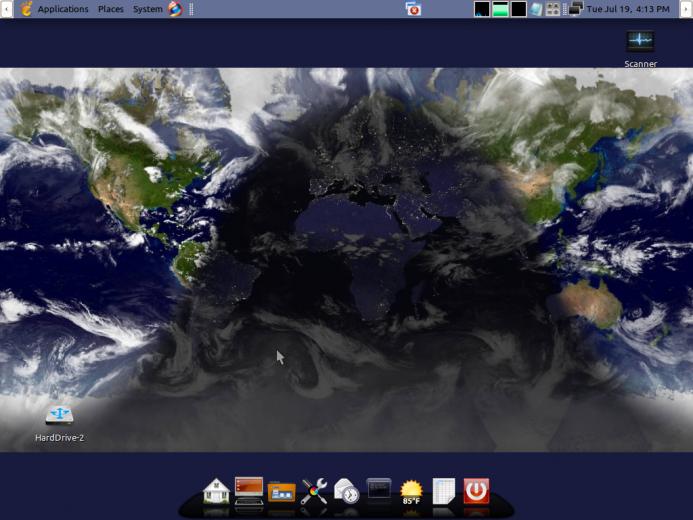The image size is (693, 520).
Task: Collapse the panel with left edge arrow
Action: pyautogui.click(x=6, y=9)
